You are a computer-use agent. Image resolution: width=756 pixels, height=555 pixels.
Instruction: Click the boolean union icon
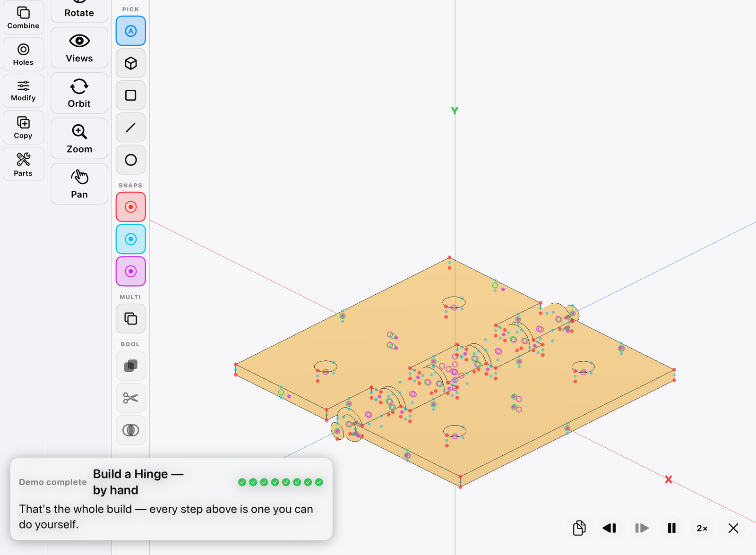tap(131, 366)
